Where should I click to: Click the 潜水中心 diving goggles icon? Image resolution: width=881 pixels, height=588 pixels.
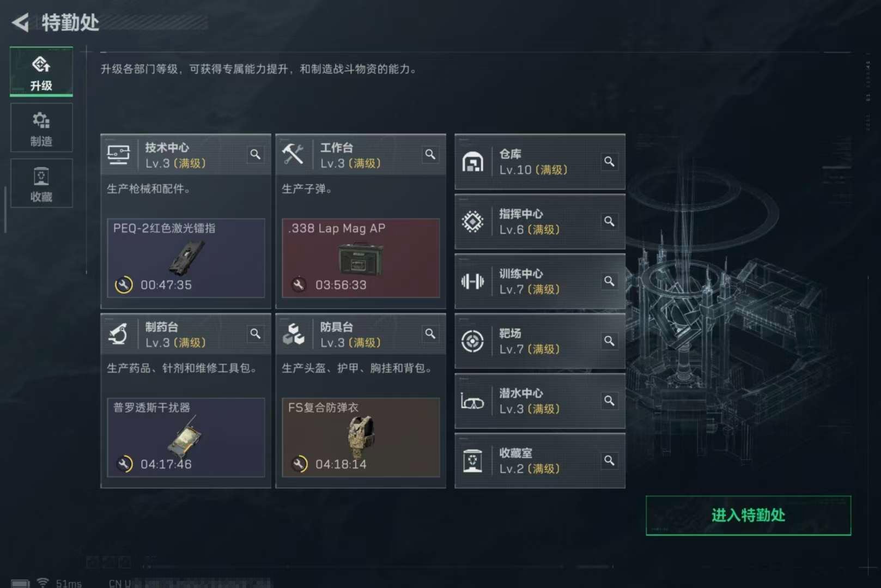tap(472, 402)
